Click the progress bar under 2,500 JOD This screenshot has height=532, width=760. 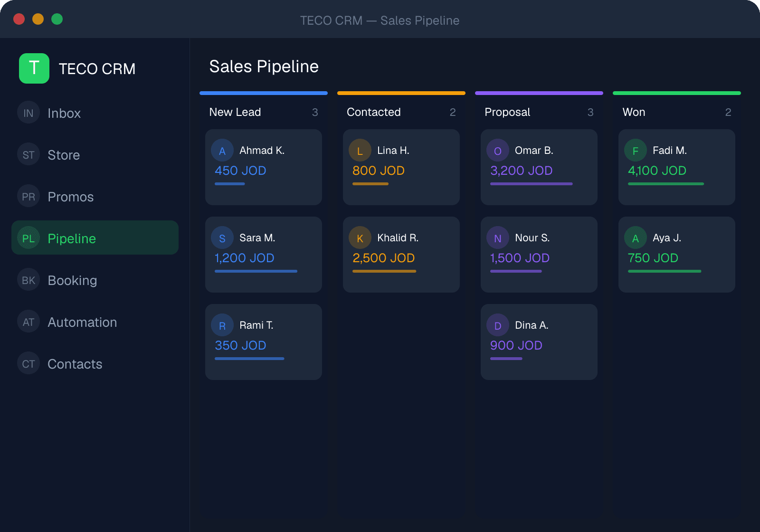coord(384,271)
